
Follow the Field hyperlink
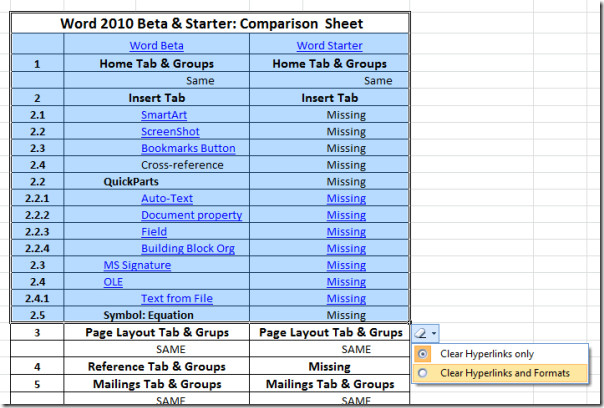[154, 232]
